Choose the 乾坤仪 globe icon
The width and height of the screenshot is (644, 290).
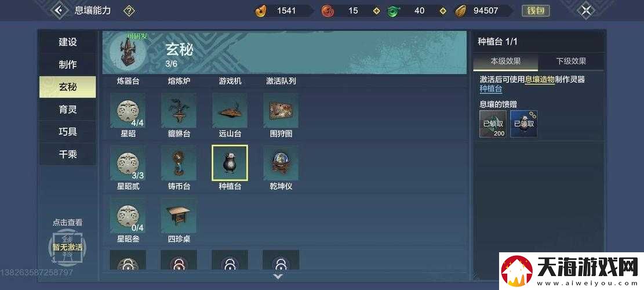281,163
